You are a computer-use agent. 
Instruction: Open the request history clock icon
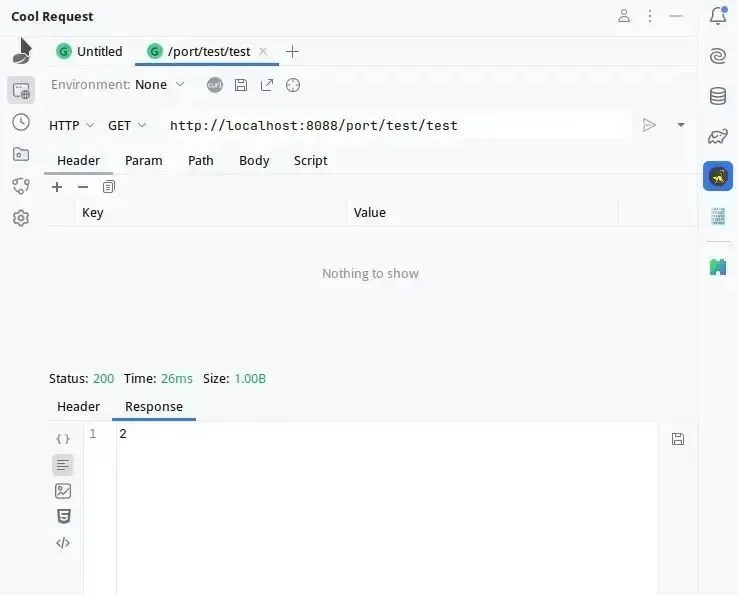pyautogui.click(x=21, y=122)
